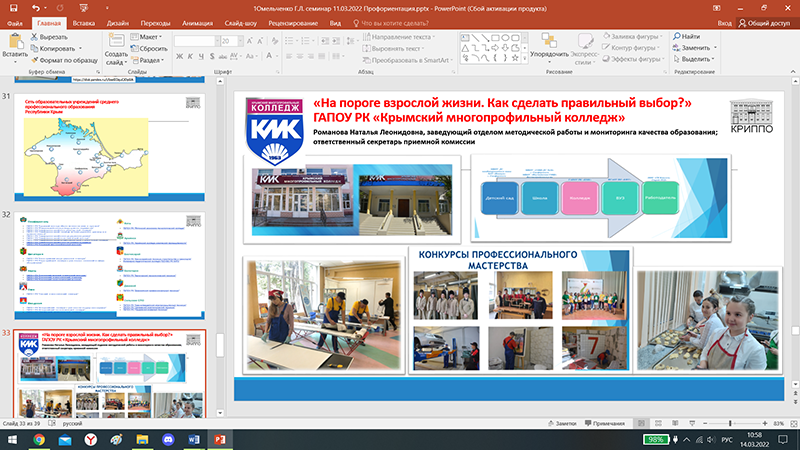Screen dimensions: 800x450
Task: Justify the paragraph text
Action: [321, 56]
